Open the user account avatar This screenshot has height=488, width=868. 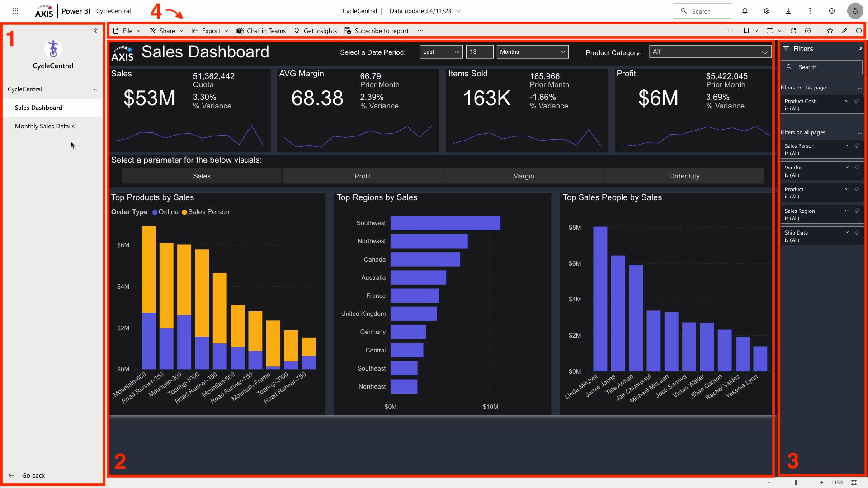pyautogui.click(x=855, y=11)
